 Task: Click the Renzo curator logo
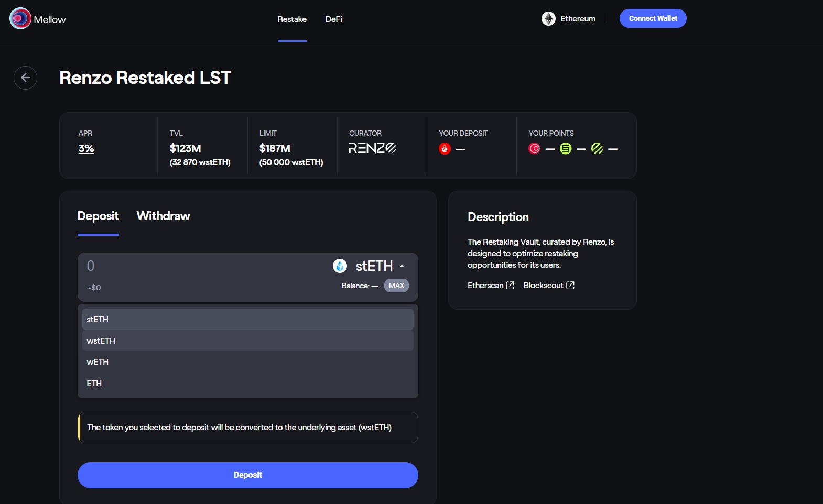coord(372,148)
